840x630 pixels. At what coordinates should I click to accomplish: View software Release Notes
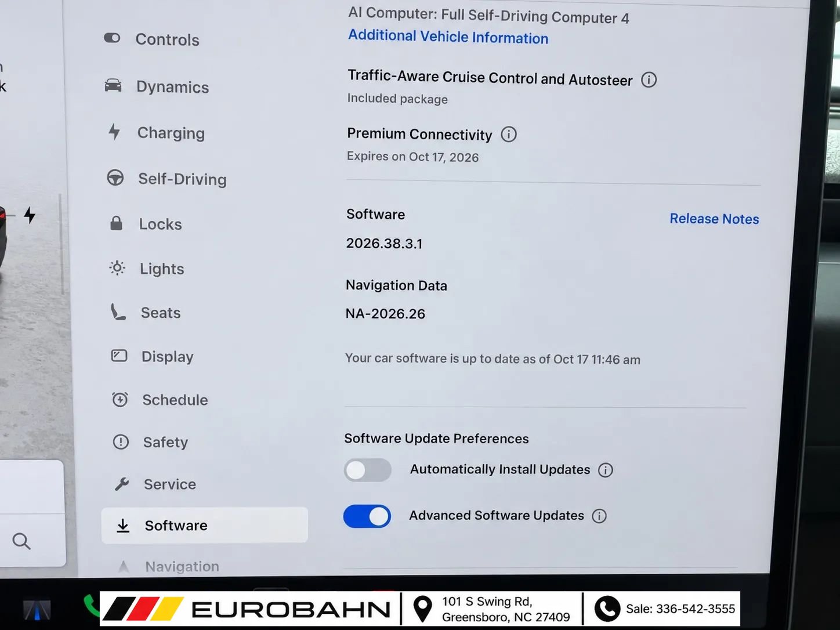(x=714, y=219)
